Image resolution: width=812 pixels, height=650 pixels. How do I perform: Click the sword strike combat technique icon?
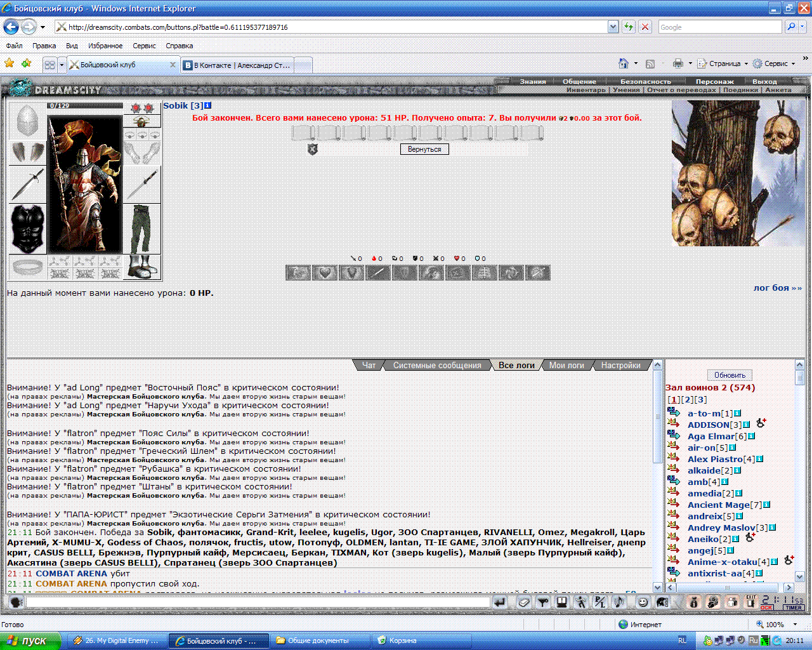tap(378, 273)
